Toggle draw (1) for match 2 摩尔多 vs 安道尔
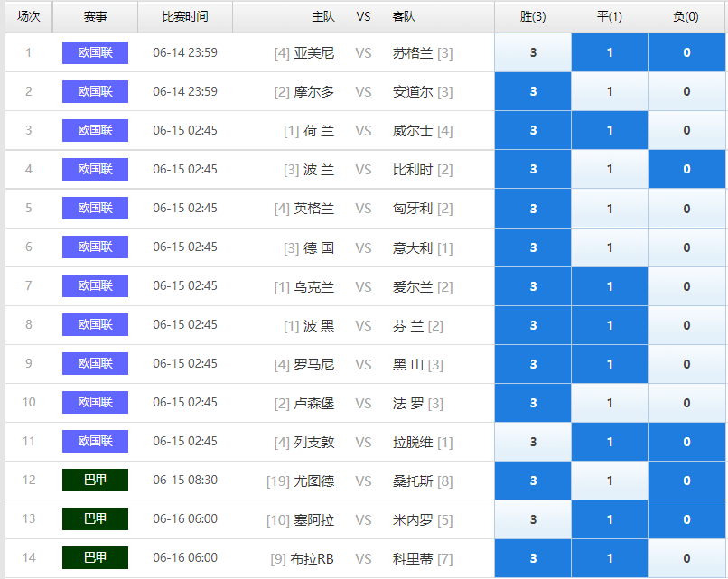The image size is (728, 579). 609,91
